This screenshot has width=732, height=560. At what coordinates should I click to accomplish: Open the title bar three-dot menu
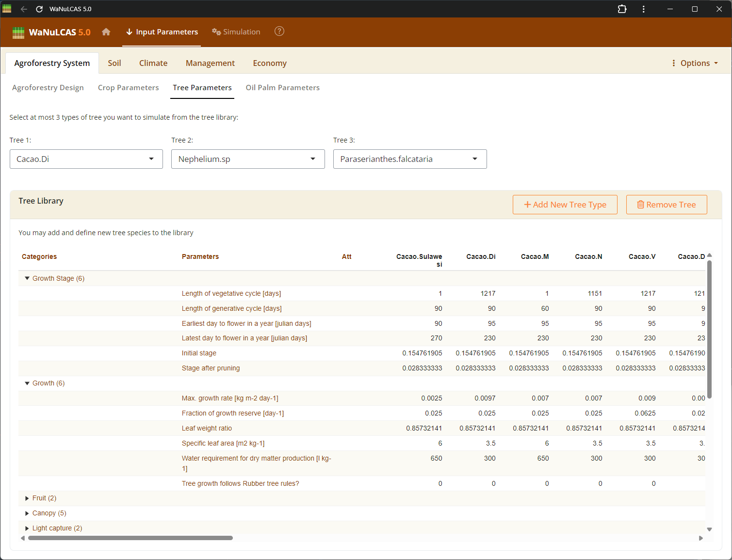pyautogui.click(x=644, y=9)
